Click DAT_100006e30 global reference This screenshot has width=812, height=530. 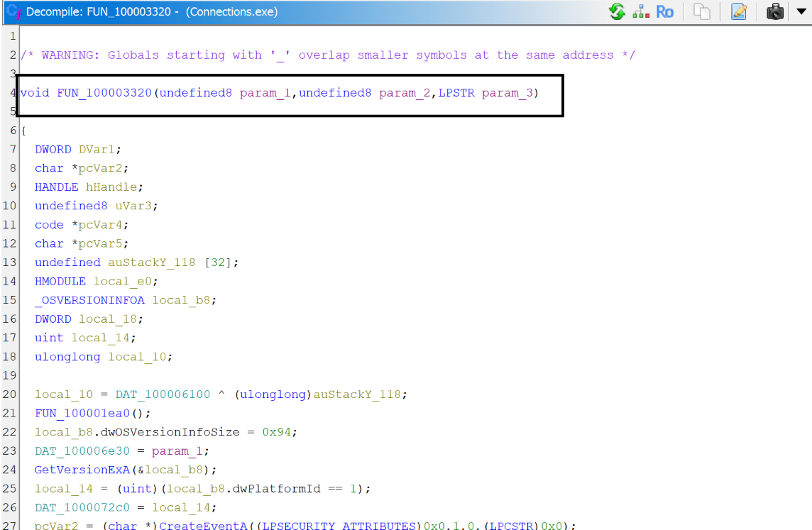click(x=82, y=451)
